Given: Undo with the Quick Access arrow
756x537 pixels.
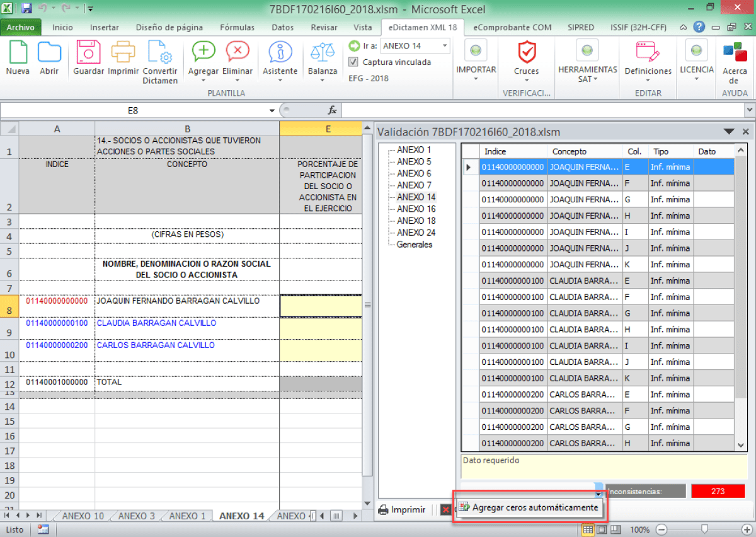Looking at the screenshot, I should point(43,9).
